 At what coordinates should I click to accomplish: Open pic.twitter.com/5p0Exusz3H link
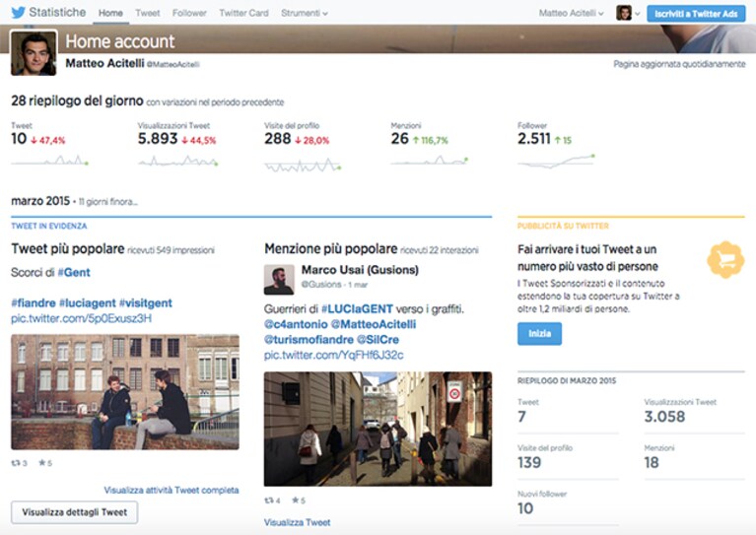[x=81, y=318]
